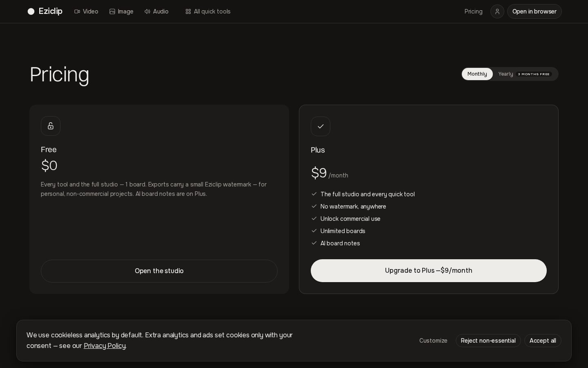Image resolution: width=588 pixels, height=368 pixels.
Task: Click the Pricing page heading
Action: (60, 74)
